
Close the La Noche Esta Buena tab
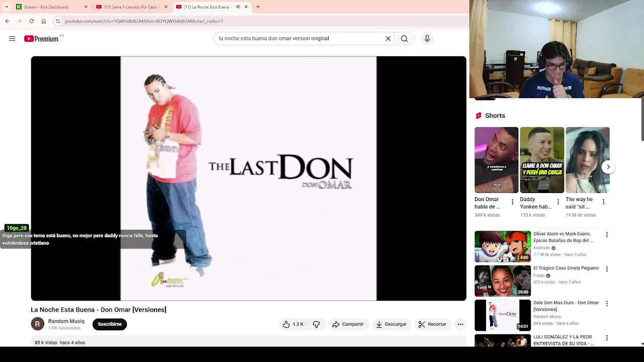coord(246,7)
